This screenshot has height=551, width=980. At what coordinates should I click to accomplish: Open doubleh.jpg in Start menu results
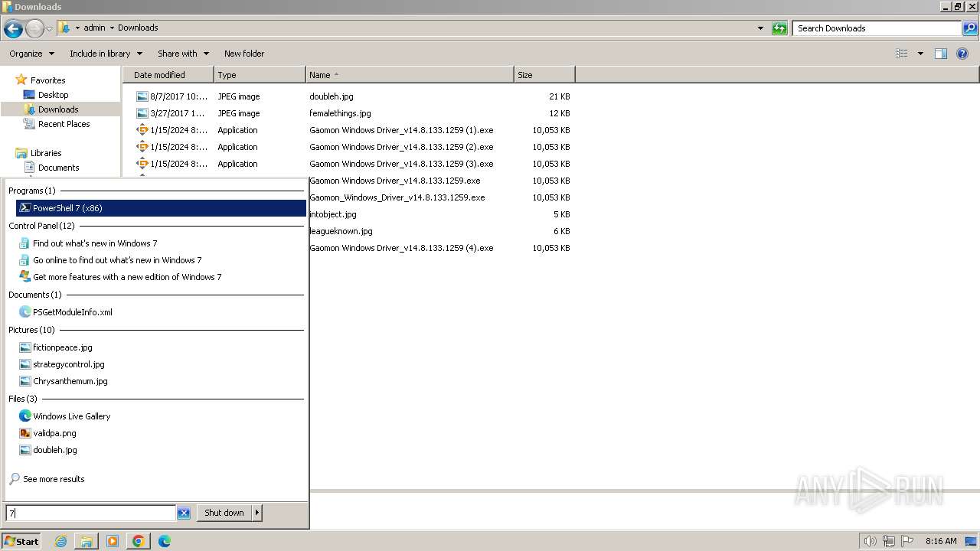pyautogui.click(x=54, y=450)
